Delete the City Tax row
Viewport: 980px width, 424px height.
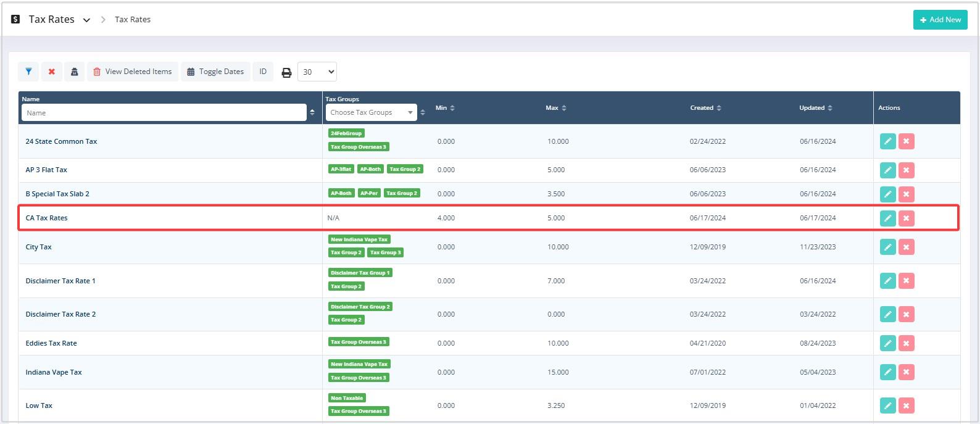pos(907,247)
